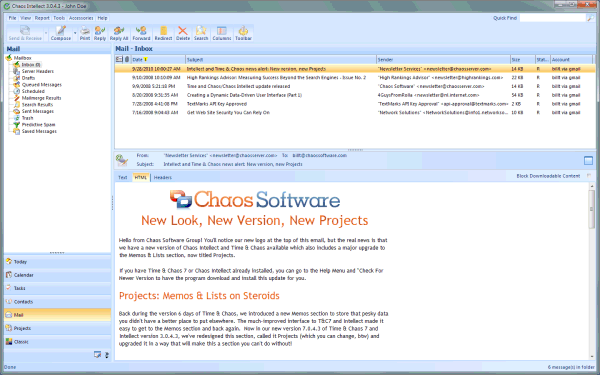600x375 pixels.
Task: Sort messages by Date column
Action: pos(158,60)
